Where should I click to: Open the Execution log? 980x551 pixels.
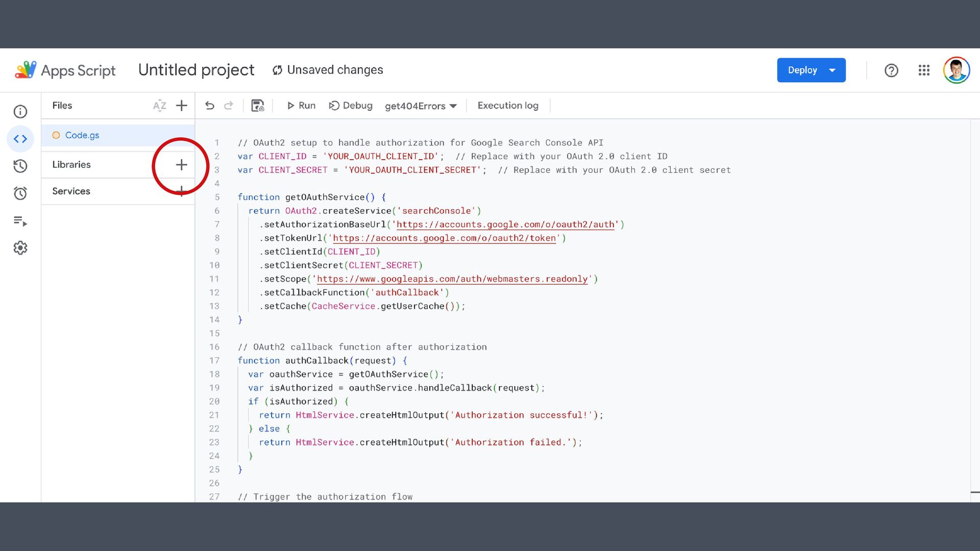click(x=508, y=106)
